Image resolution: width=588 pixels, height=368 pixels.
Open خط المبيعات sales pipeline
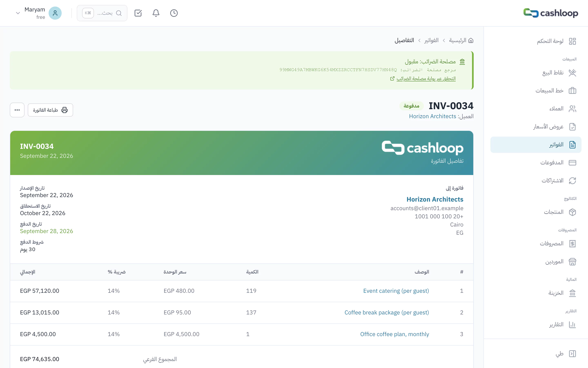[536, 91]
